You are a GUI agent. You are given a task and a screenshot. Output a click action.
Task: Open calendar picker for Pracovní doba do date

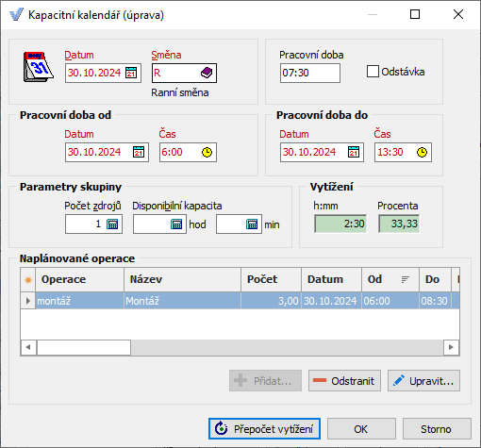click(354, 152)
